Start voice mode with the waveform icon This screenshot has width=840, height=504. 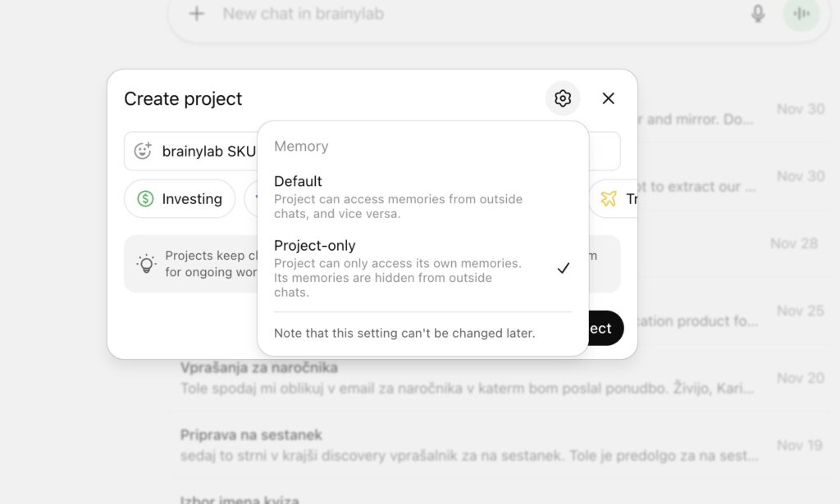[801, 14]
